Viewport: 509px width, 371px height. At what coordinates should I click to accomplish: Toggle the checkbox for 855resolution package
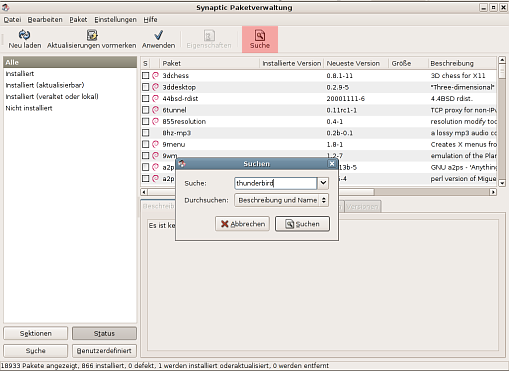(145, 122)
